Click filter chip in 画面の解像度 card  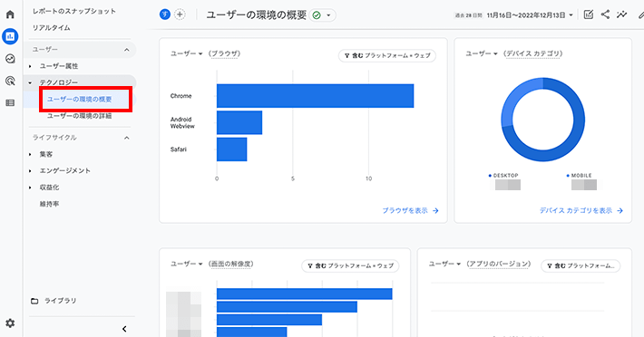click(350, 265)
